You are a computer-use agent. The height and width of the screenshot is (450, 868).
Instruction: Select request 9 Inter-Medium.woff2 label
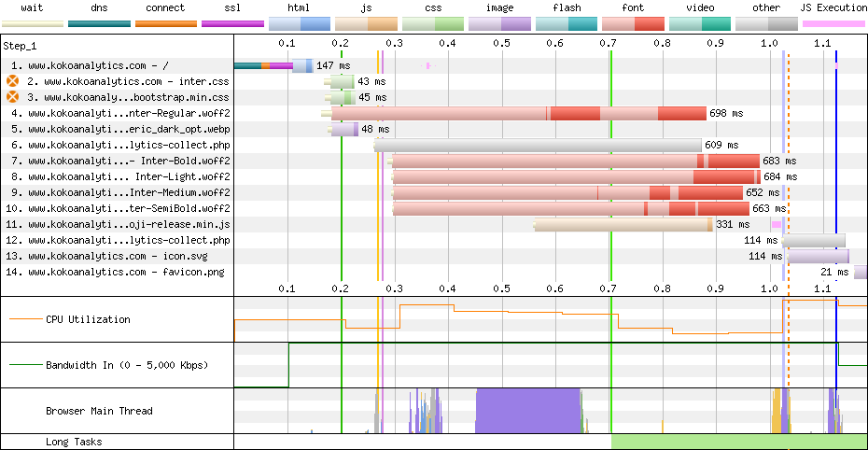point(120,192)
